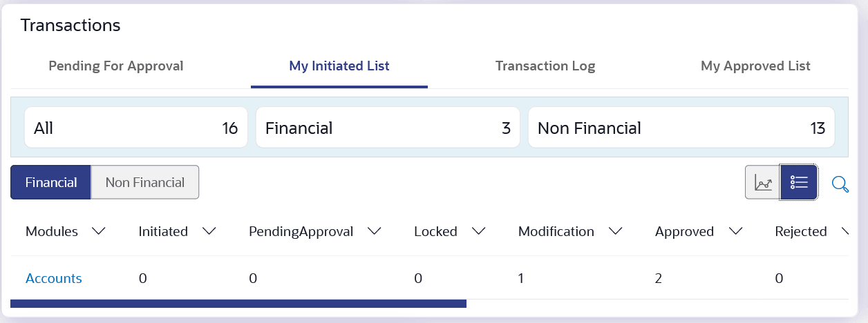Viewport: 868px width, 323px height.
Task: Select Non Financial summary card
Action: coord(681,128)
